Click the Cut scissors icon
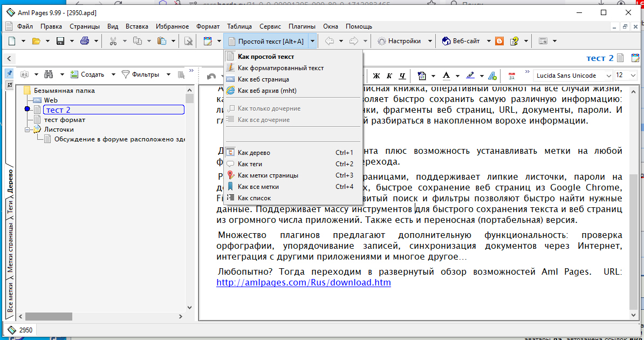Image resolution: width=644 pixels, height=340 pixels. (x=113, y=41)
